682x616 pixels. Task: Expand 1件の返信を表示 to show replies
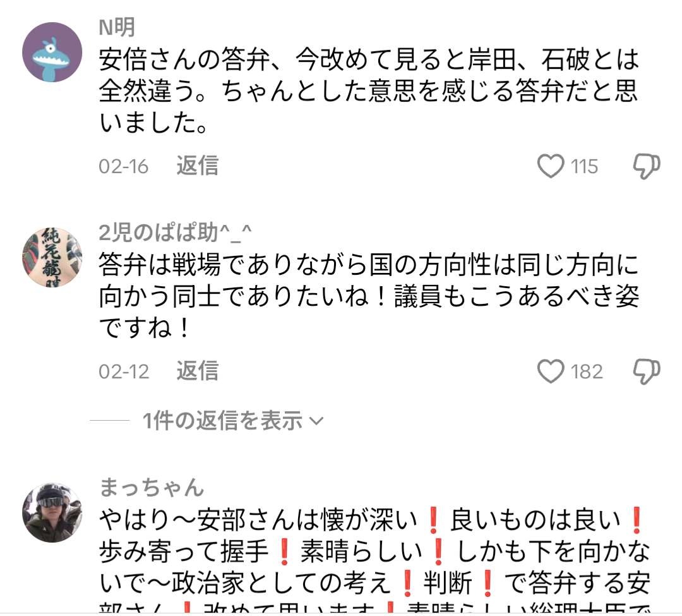[x=233, y=421]
